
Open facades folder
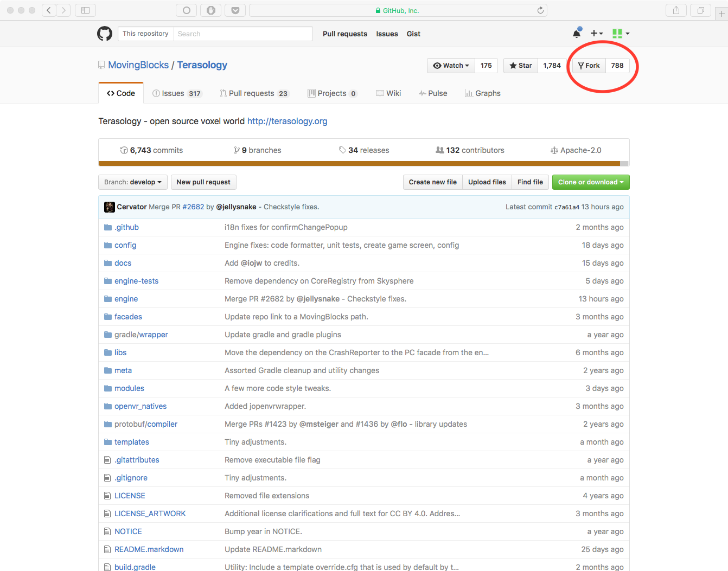(128, 317)
